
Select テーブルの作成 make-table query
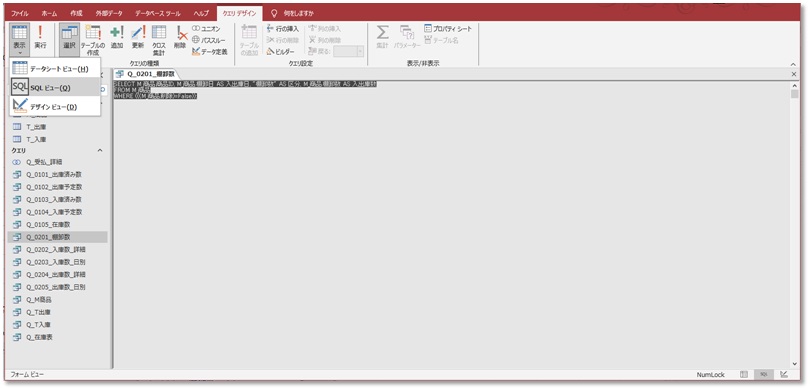[92, 40]
